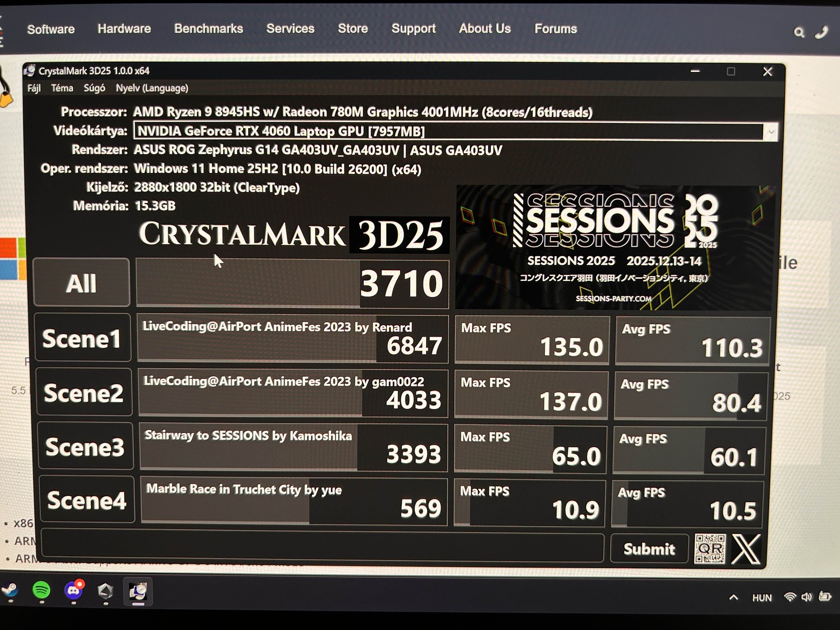Click Scene1 score 6847
The height and width of the screenshot is (630, 840).
pyautogui.click(x=414, y=346)
